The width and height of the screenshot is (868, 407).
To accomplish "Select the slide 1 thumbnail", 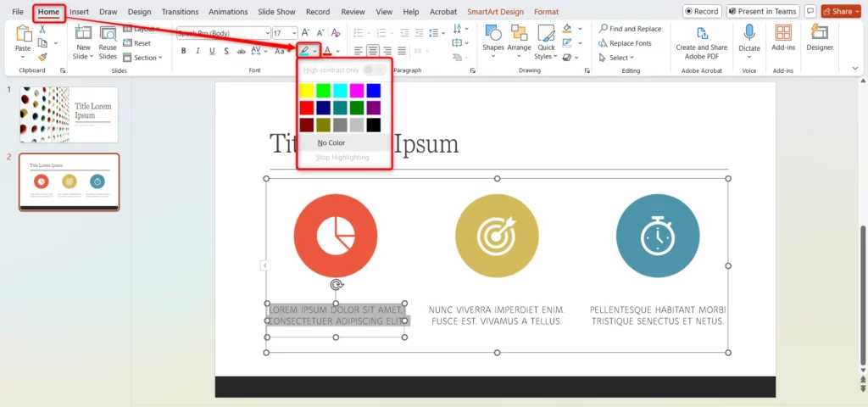I will 69,114.
